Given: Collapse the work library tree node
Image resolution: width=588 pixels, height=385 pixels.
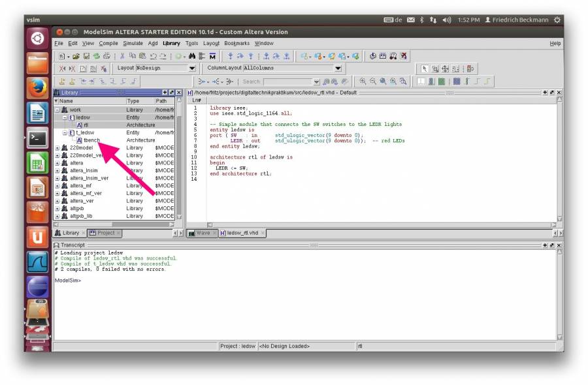Looking at the screenshot, I should coord(59,110).
